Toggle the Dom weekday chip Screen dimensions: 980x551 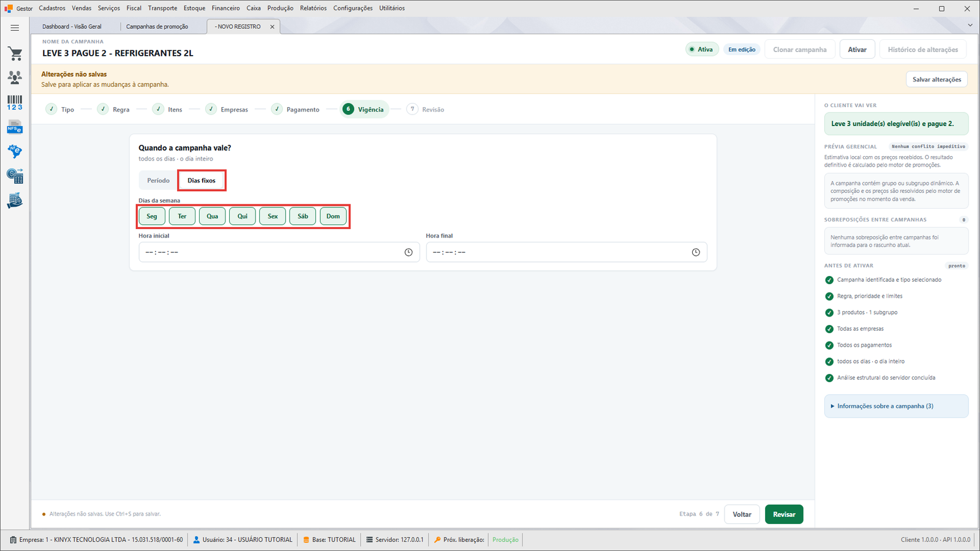(x=333, y=216)
